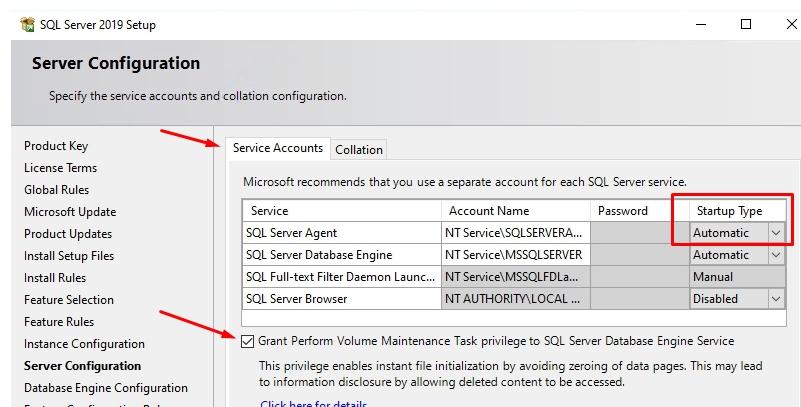The height and width of the screenshot is (407, 801).
Task: Select the Service Accounts tab
Action: pos(278,148)
